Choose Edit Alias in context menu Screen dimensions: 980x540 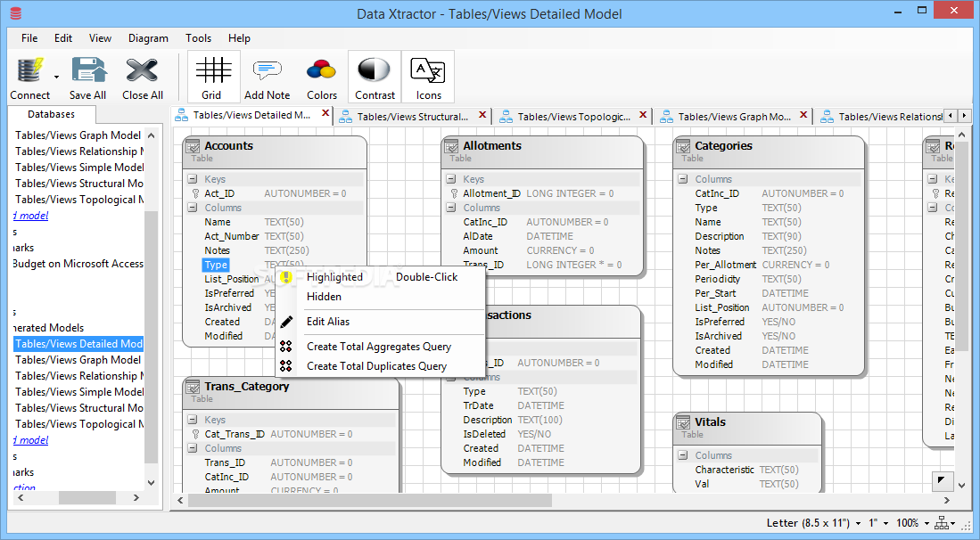pos(381,322)
